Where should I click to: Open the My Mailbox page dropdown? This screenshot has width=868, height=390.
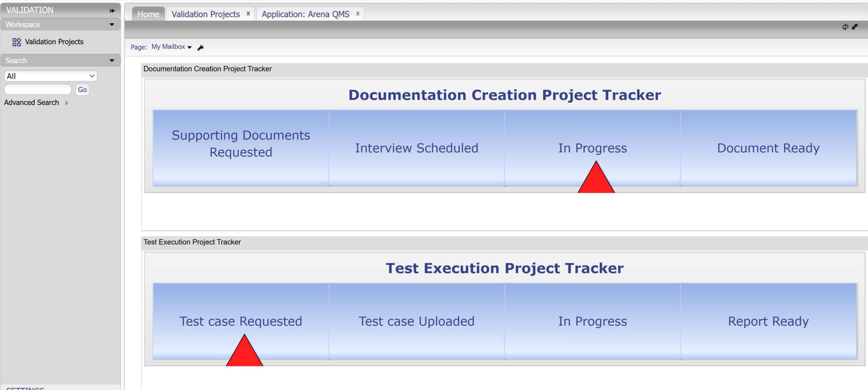(x=172, y=47)
